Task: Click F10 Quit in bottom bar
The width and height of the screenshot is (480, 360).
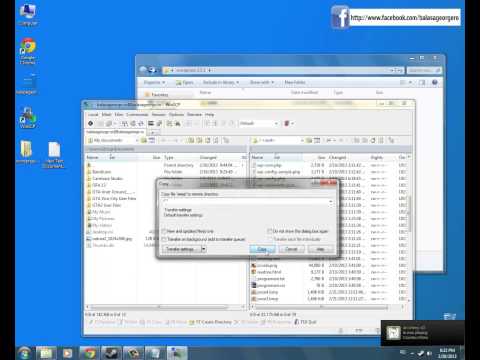Action: pyautogui.click(x=305, y=322)
